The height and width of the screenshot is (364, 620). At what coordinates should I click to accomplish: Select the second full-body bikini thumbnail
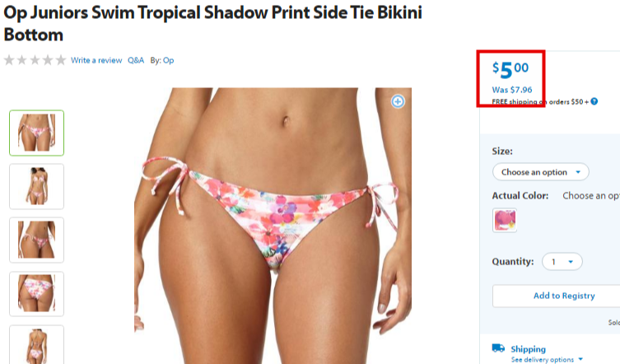(x=36, y=186)
